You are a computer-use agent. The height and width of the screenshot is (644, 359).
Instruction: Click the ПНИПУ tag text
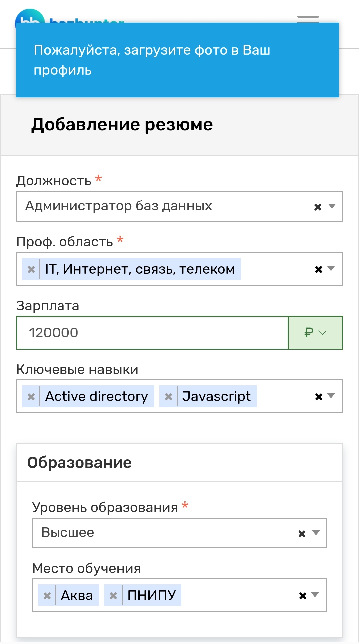pos(152,595)
